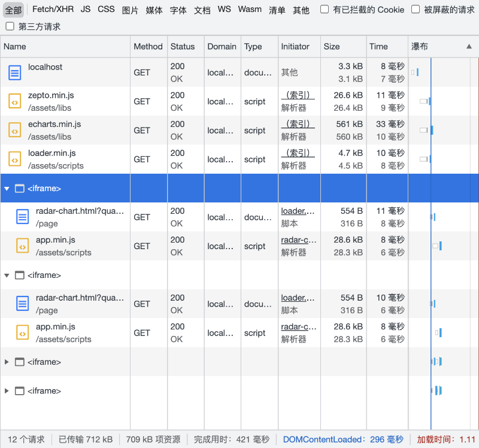The width and height of the screenshot is (479, 448).
Task: Click the 709 kB 项资源 status entry
Action: [153, 440]
